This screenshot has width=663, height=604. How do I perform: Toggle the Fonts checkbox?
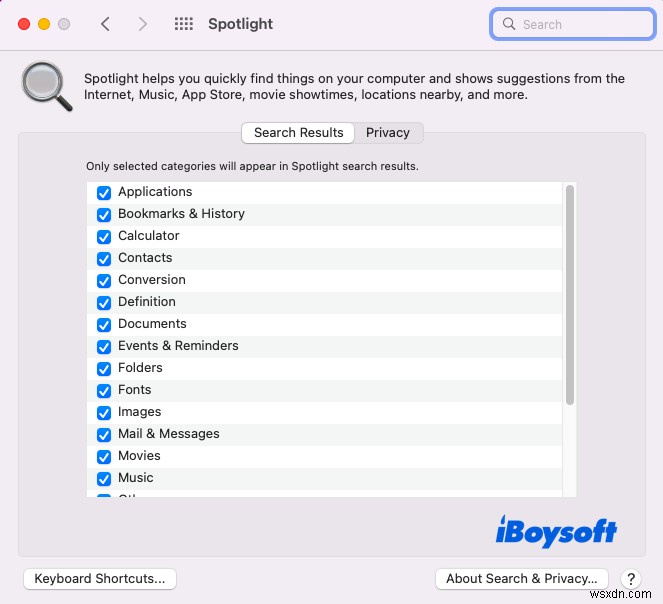(x=104, y=391)
